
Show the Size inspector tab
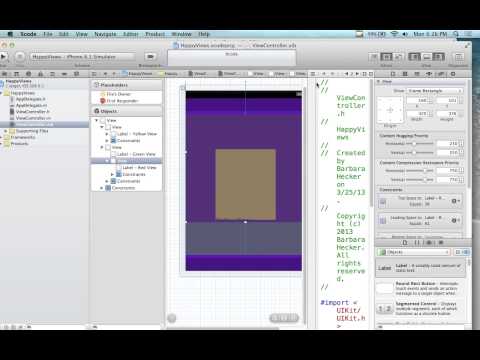(x=441, y=74)
